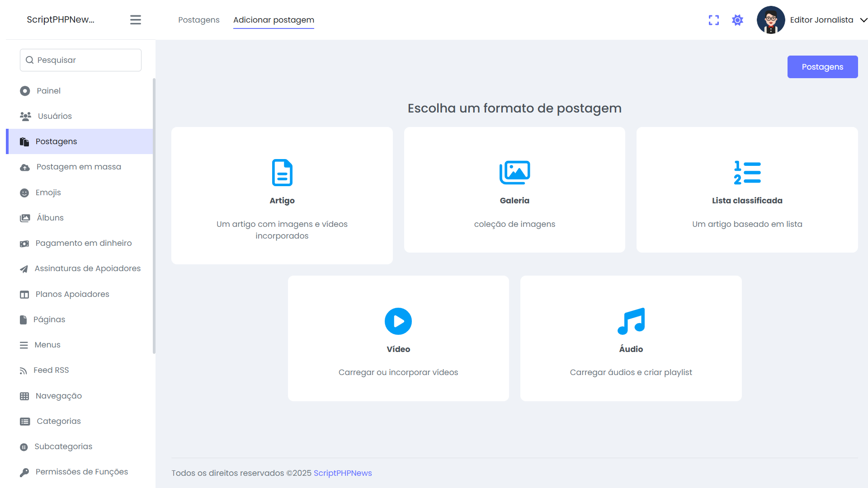Click the sidebar vertical scrollbar
Screen dimensions: 868x488
(154, 216)
